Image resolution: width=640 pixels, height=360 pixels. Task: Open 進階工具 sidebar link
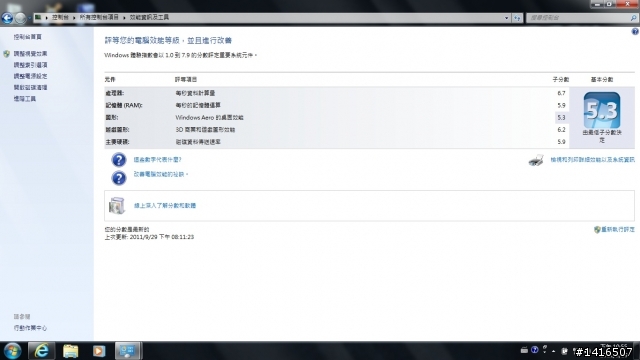[x=25, y=99]
